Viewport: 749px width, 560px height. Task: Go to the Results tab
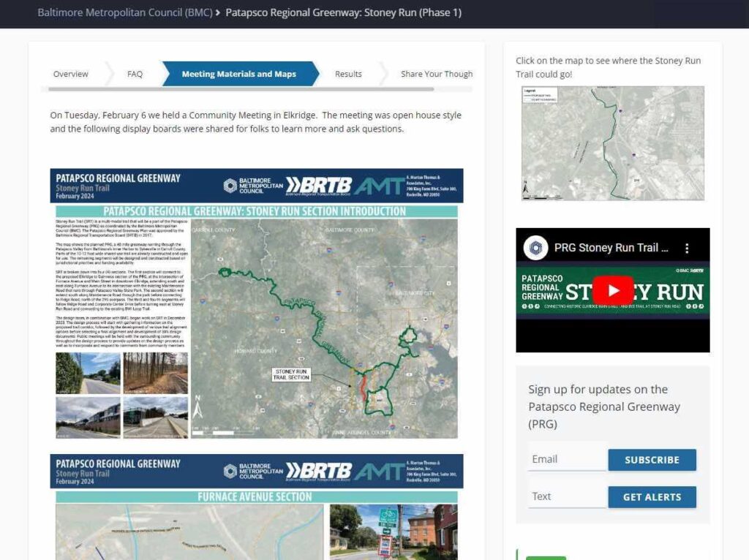(x=348, y=74)
